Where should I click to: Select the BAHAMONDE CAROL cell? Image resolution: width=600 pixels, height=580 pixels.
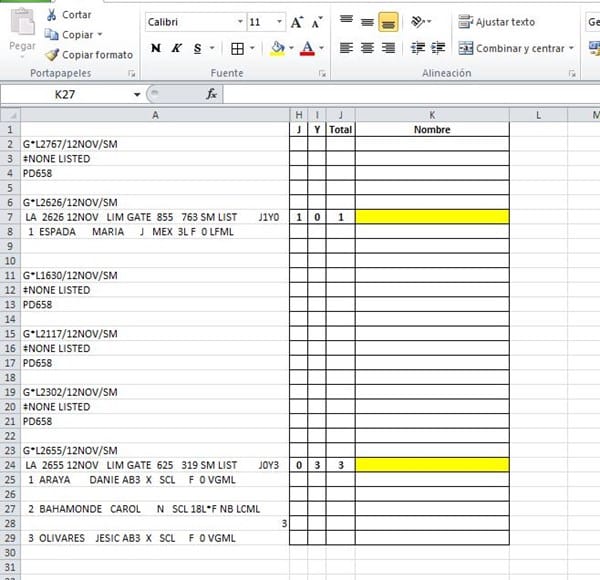coord(155,509)
